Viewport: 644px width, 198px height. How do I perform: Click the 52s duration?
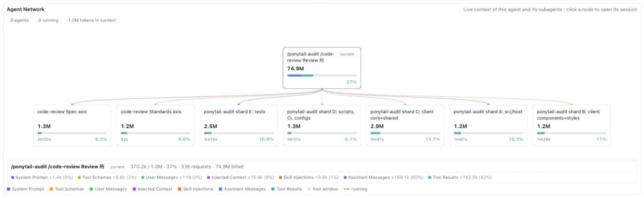(x=124, y=139)
